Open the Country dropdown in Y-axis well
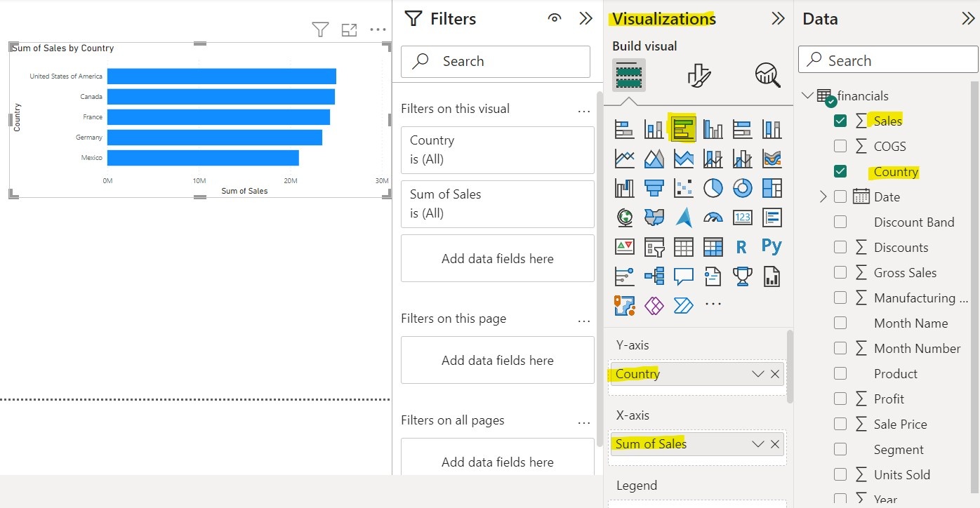 pos(757,374)
